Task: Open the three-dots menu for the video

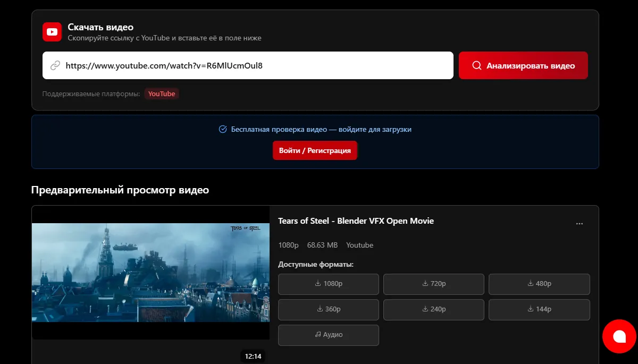Action: [x=580, y=224]
